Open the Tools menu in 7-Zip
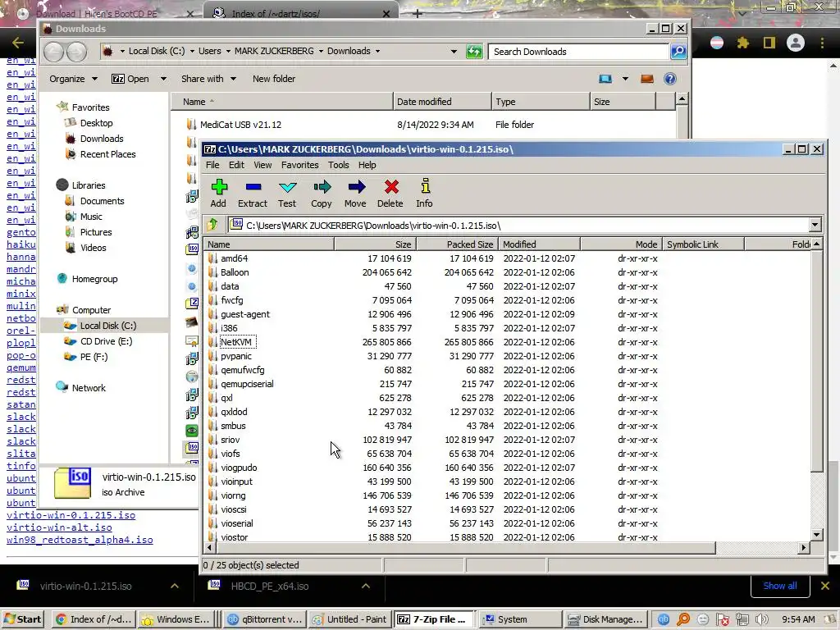The image size is (840, 630). pos(339,165)
